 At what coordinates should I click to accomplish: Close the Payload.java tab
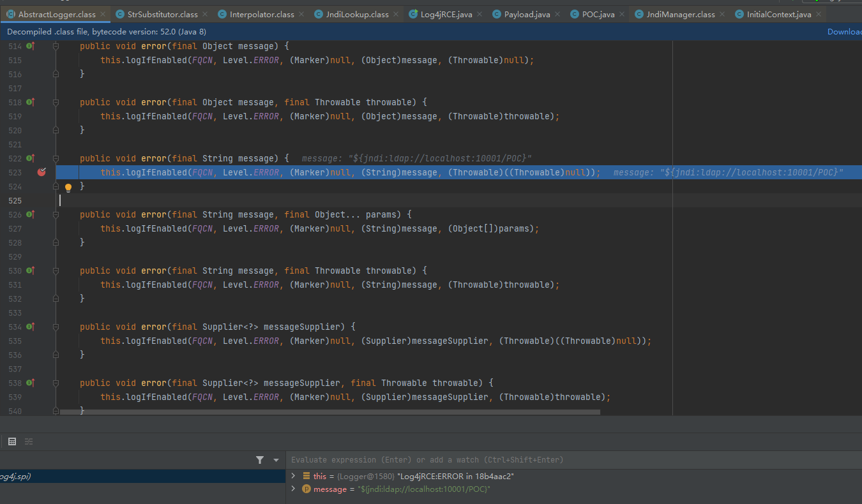pos(557,14)
